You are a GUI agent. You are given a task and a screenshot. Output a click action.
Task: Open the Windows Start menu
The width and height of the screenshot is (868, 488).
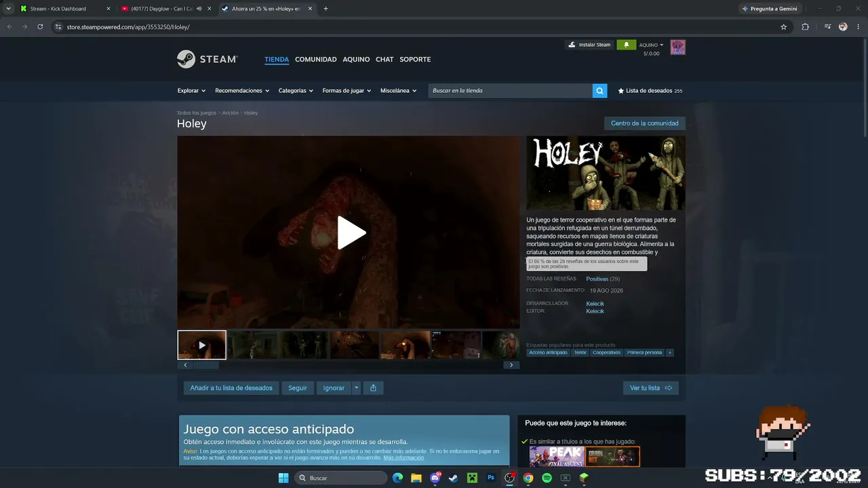click(x=283, y=478)
